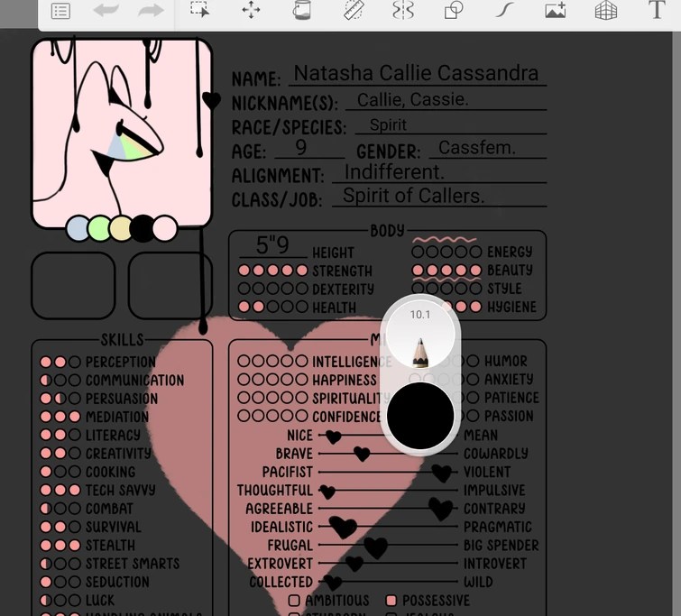Click the BODY section heading
This screenshot has height=616, width=681.
tap(387, 231)
